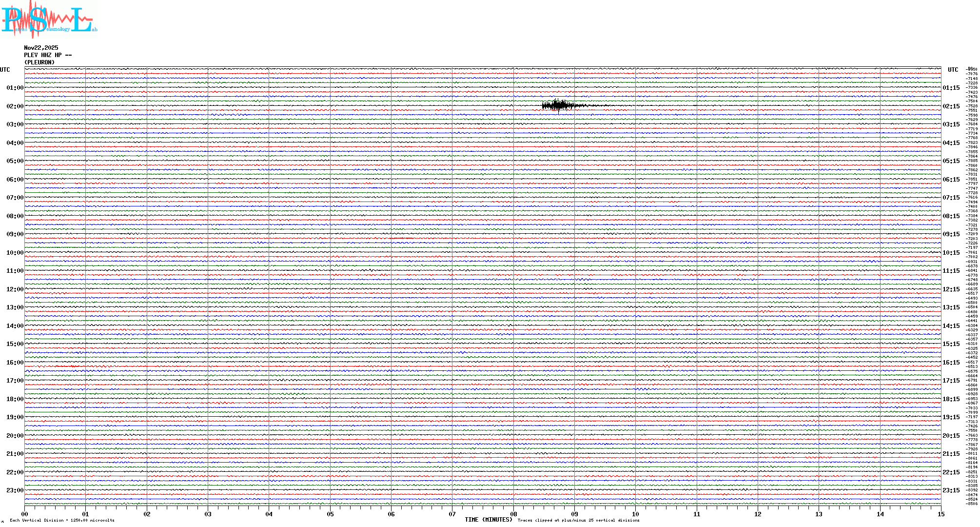The height and width of the screenshot is (527, 980).
Task: Click the 01:00 hour label on left
Action: (x=15, y=88)
